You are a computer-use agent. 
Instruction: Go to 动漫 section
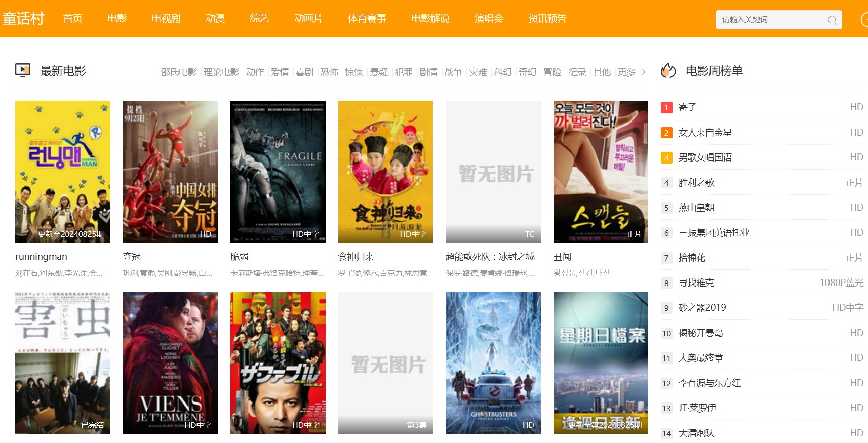click(x=215, y=19)
